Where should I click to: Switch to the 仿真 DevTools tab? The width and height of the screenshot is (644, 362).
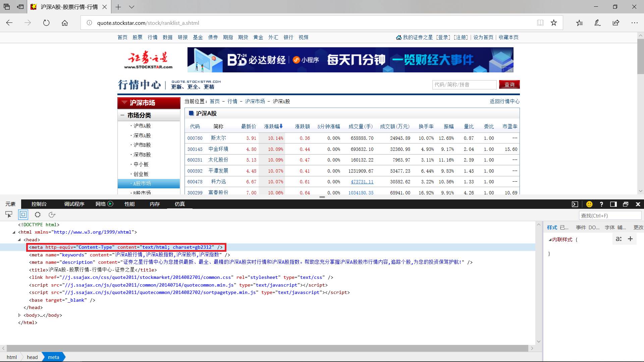point(180,204)
